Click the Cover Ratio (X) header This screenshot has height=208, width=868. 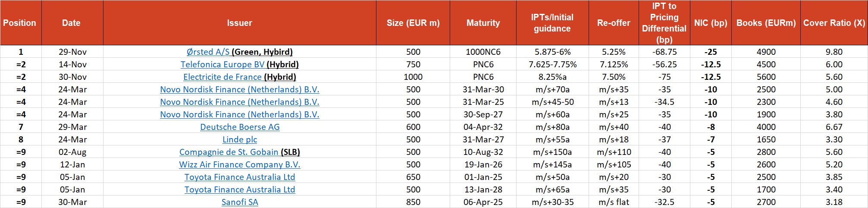click(x=834, y=23)
